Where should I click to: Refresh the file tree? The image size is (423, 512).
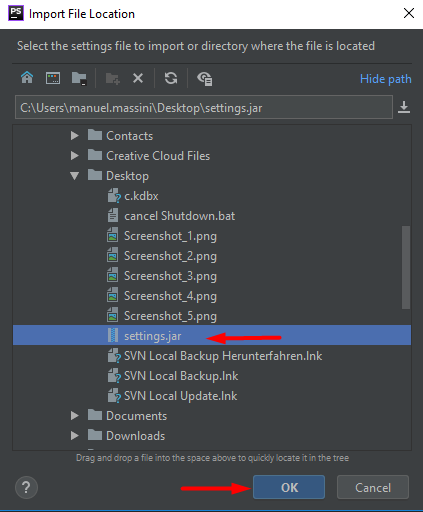click(171, 78)
